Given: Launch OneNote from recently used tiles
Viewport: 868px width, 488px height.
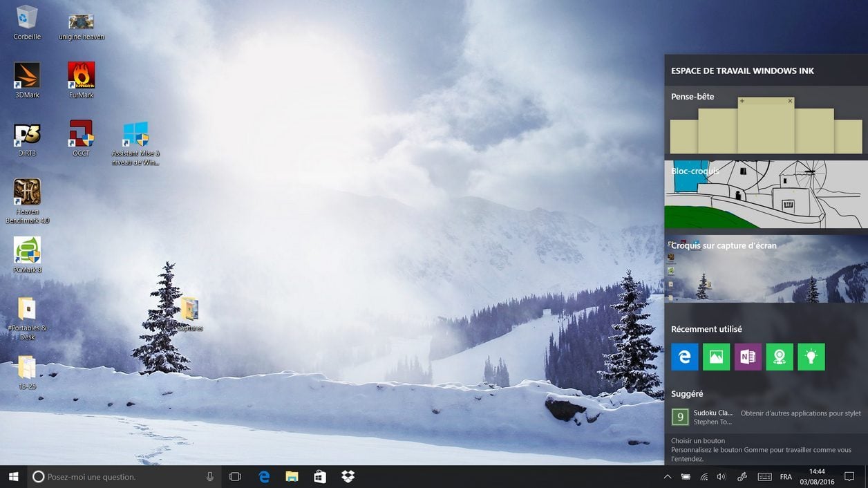Looking at the screenshot, I should tap(748, 357).
